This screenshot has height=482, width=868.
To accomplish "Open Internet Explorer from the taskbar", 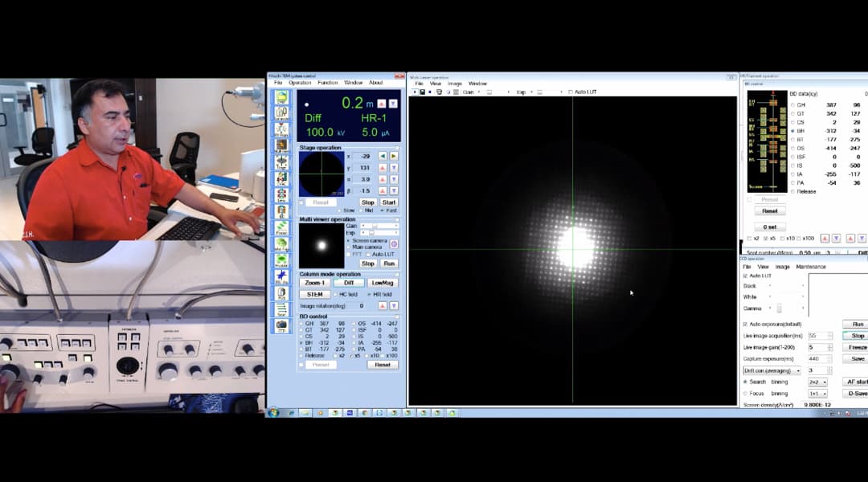I will (291, 413).
